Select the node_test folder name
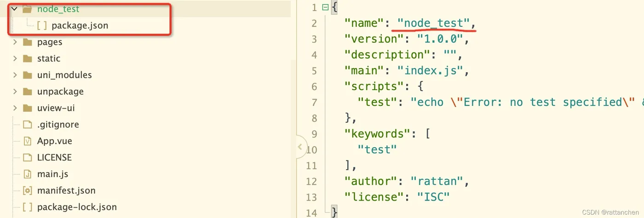 [x=58, y=9]
